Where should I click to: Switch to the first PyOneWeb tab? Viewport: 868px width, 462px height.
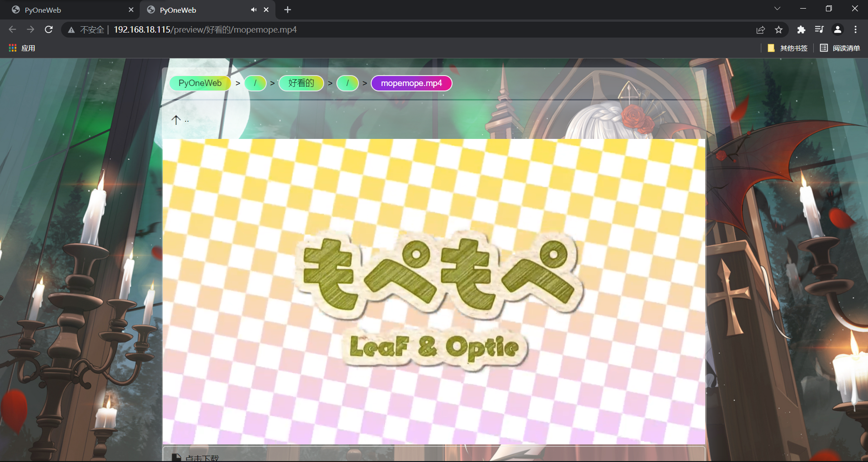click(x=68, y=10)
